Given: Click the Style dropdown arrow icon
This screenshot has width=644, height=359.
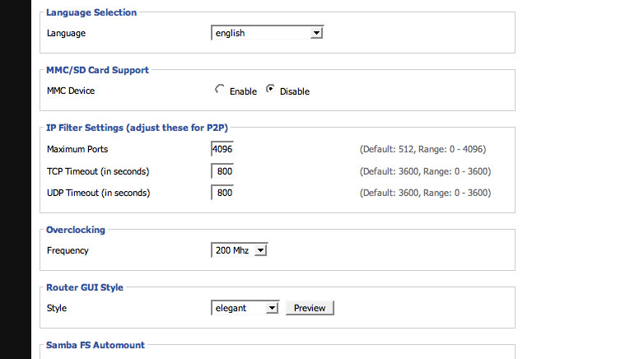Looking at the screenshot, I should pyautogui.click(x=272, y=308).
